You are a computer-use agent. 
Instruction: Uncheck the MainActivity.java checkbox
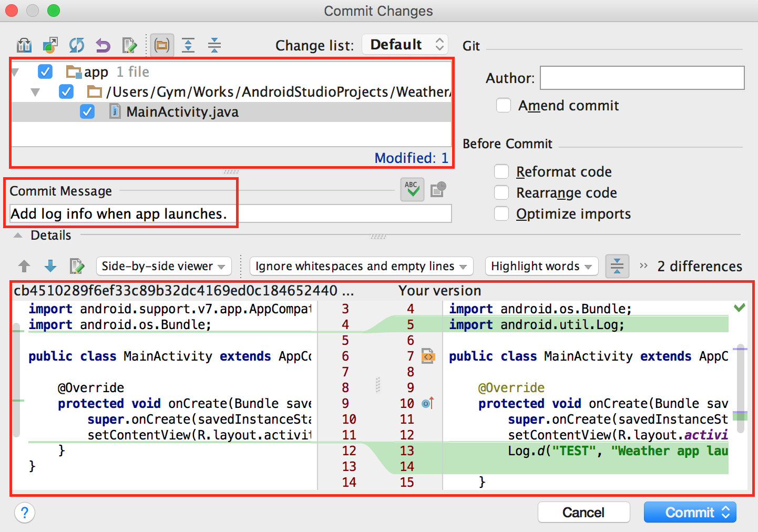(x=87, y=112)
